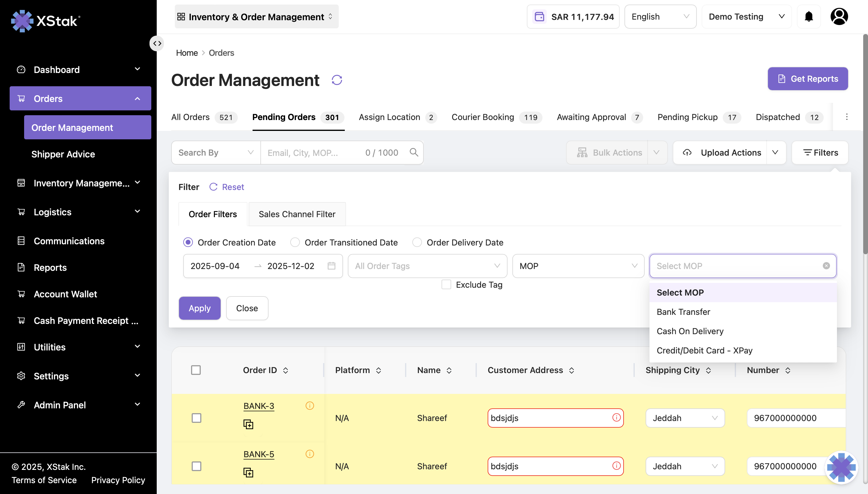Click the refresh icon beside Order Management
This screenshot has height=494, width=868.
(x=337, y=80)
